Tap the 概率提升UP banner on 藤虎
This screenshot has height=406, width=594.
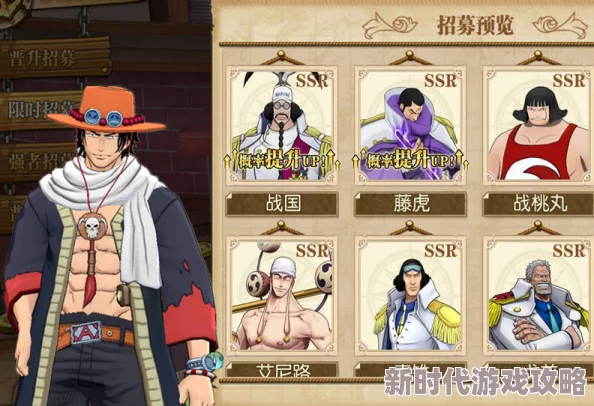(x=410, y=160)
